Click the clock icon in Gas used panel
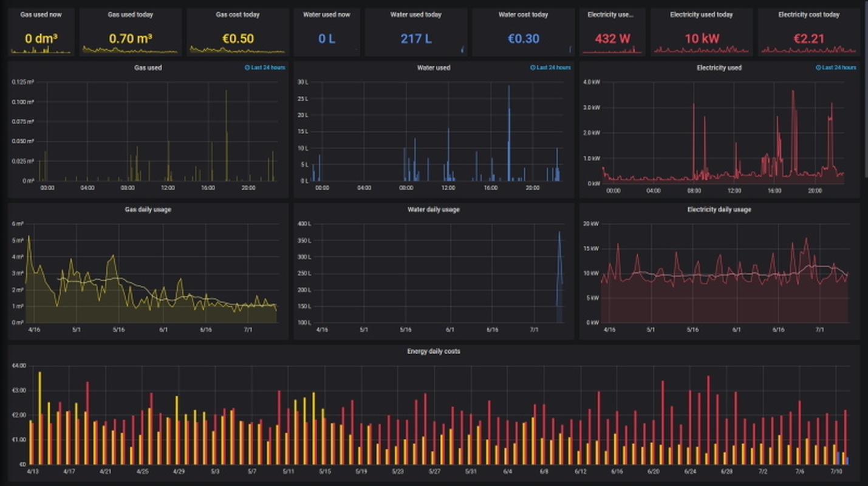 247,67
